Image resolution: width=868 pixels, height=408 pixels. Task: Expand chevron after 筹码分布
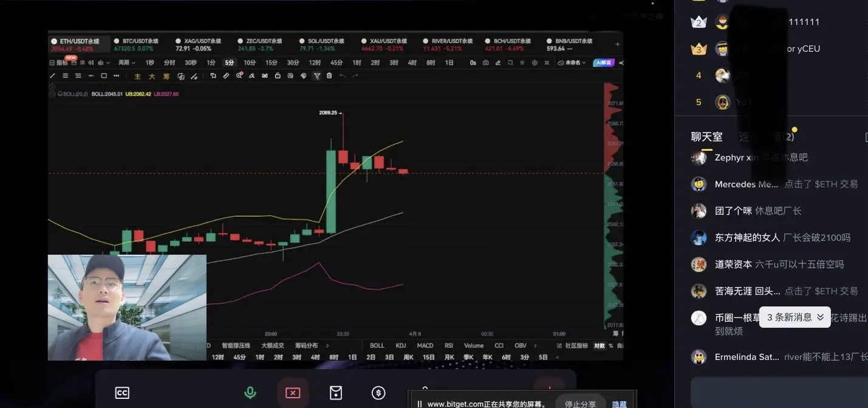pos(327,345)
